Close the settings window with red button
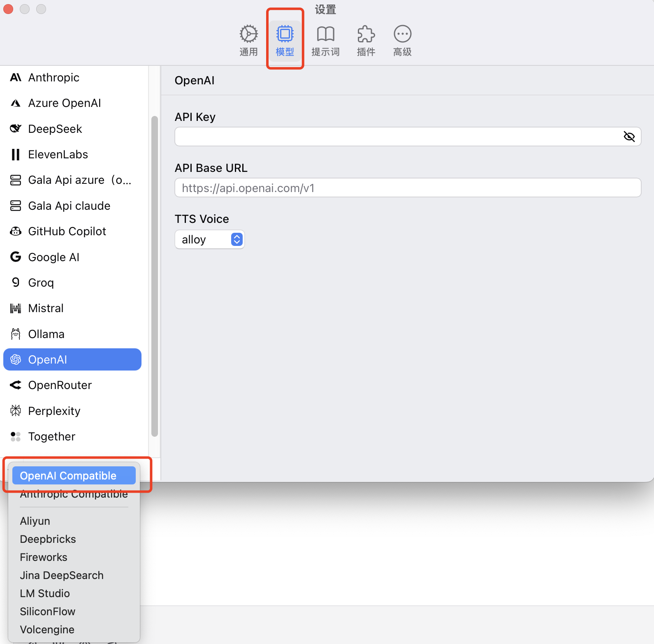The width and height of the screenshot is (654, 644). point(8,9)
